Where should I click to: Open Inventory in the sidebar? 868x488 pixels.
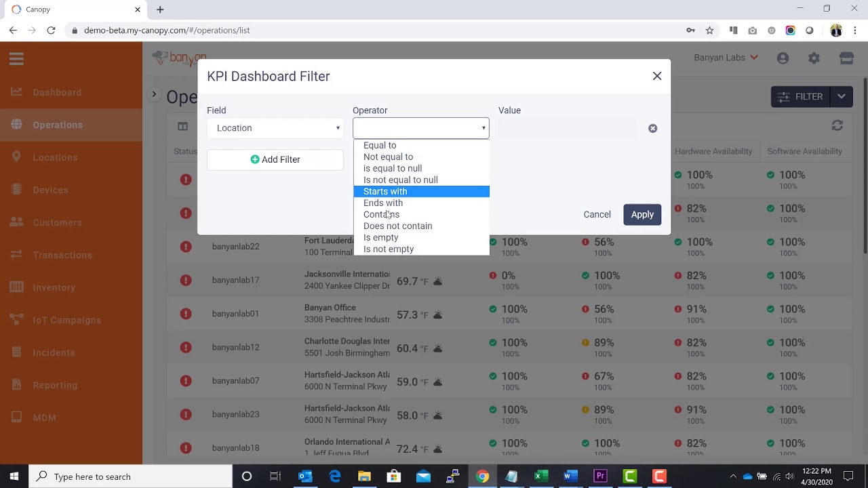pyautogui.click(x=54, y=287)
